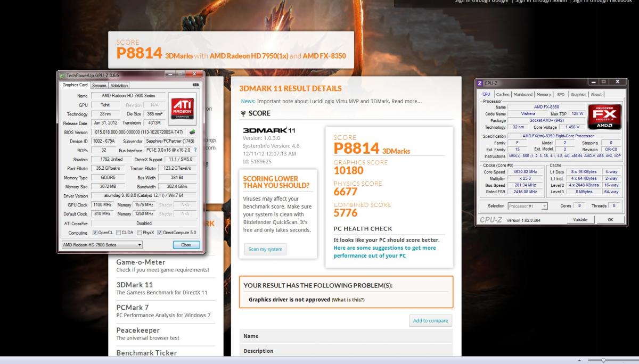Toggle the PhysX checkbox in GPU-Z
The height and width of the screenshot is (364, 639).
138,233
